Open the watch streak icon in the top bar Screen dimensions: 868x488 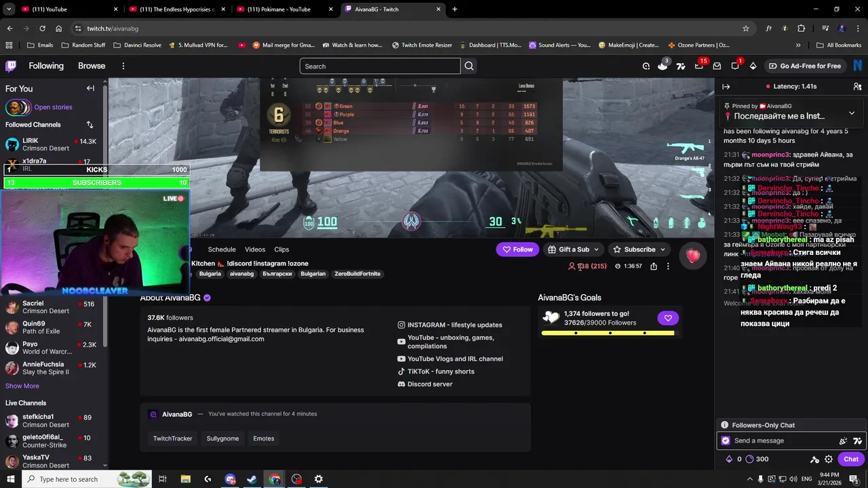[646, 66]
